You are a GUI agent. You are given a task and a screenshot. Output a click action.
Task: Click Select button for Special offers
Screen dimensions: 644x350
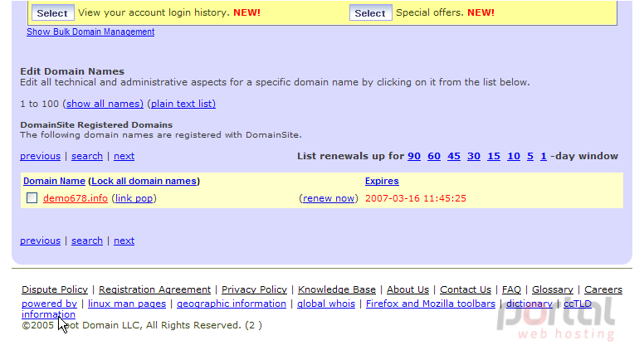(370, 12)
